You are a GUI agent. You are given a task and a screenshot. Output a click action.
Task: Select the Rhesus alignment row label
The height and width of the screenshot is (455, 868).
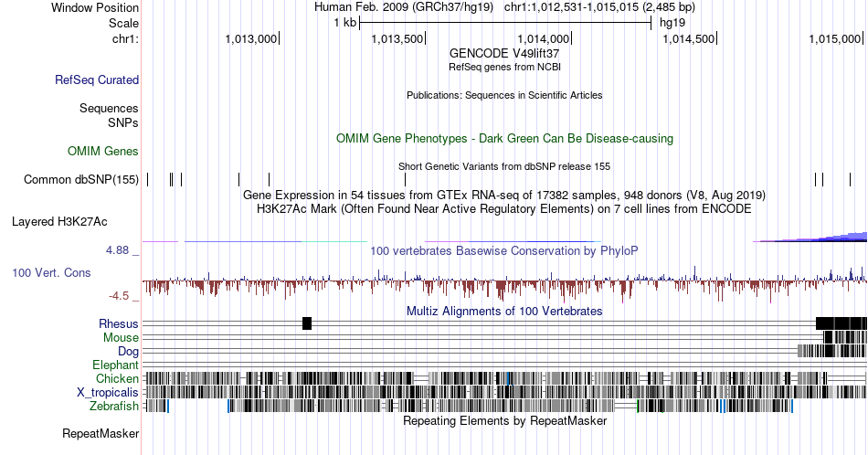click(119, 323)
